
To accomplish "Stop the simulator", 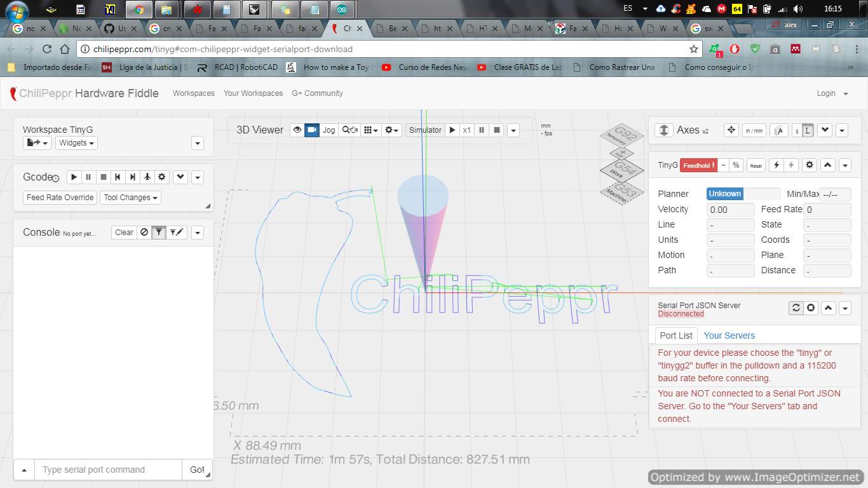I will pyautogui.click(x=497, y=130).
